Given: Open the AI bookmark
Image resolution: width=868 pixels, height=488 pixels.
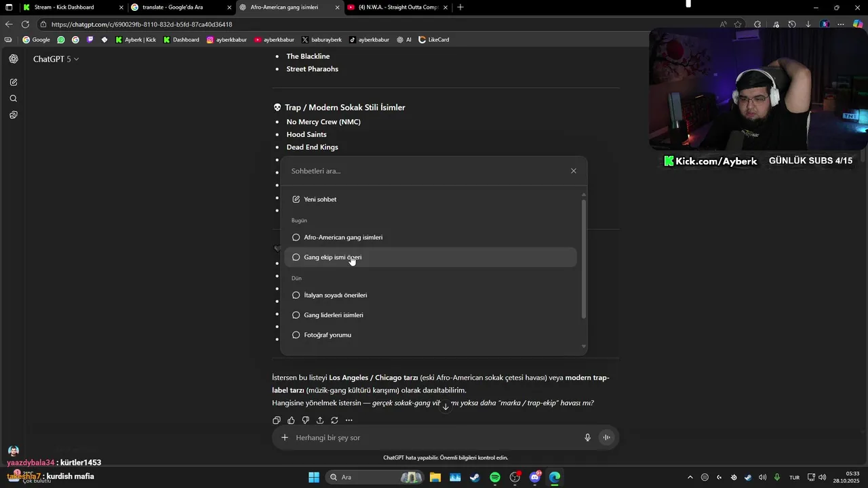Looking at the screenshot, I should (x=404, y=40).
